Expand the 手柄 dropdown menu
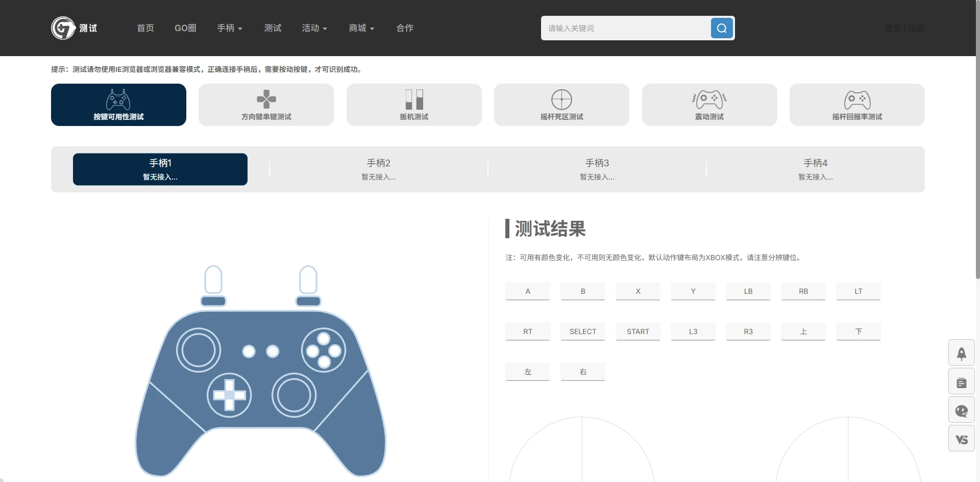Image resolution: width=980 pixels, height=482 pixels. coord(229,28)
